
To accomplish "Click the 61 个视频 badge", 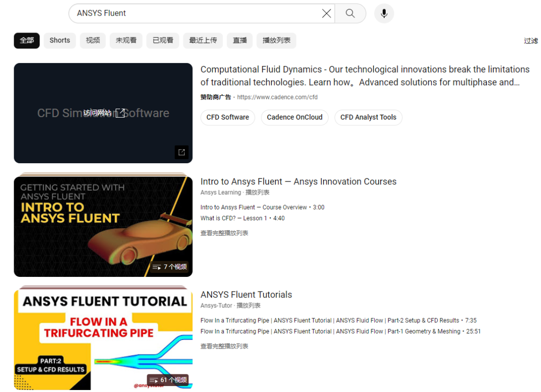I will click(168, 380).
